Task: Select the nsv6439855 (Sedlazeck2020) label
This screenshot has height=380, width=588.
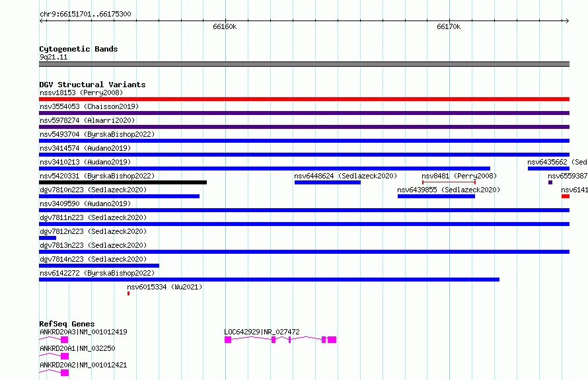Action: point(449,190)
